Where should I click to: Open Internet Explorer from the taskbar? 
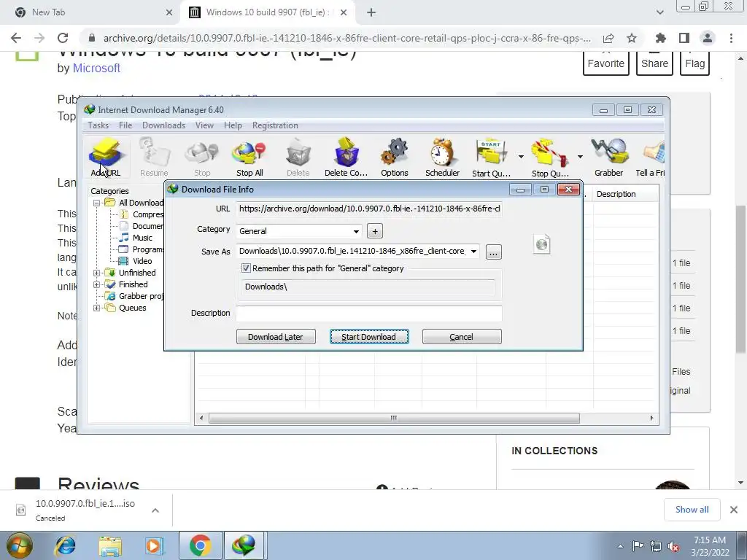65,545
